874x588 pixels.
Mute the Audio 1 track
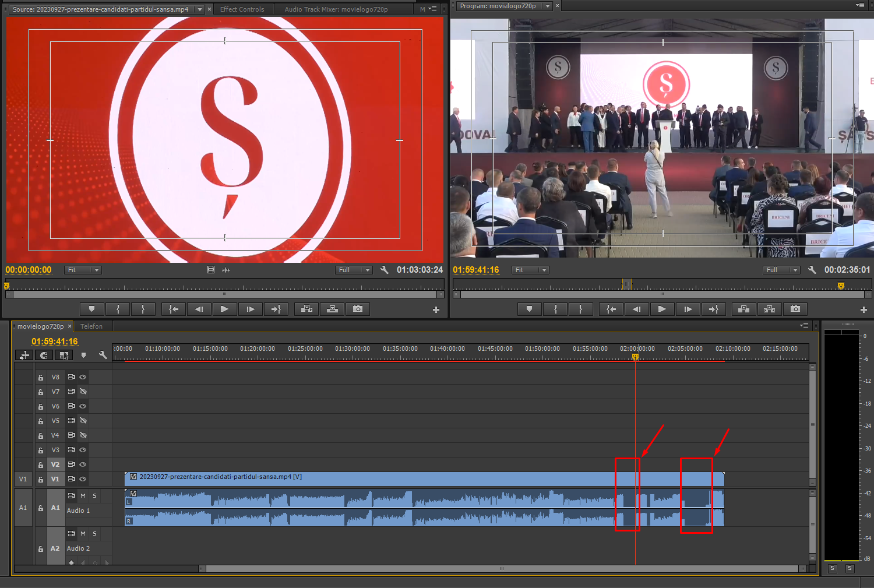coord(83,496)
